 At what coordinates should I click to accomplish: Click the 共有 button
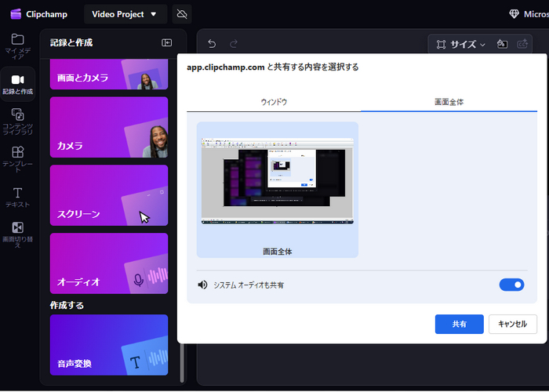point(460,324)
